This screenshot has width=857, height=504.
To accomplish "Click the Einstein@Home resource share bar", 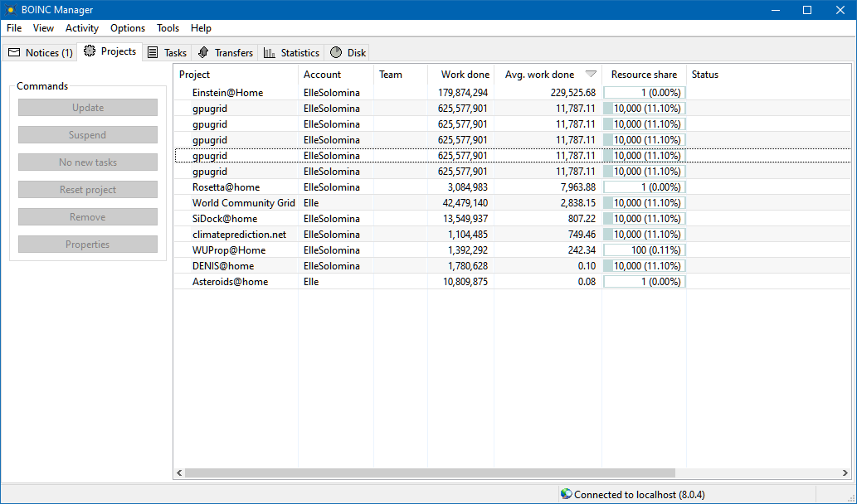I will (x=645, y=93).
